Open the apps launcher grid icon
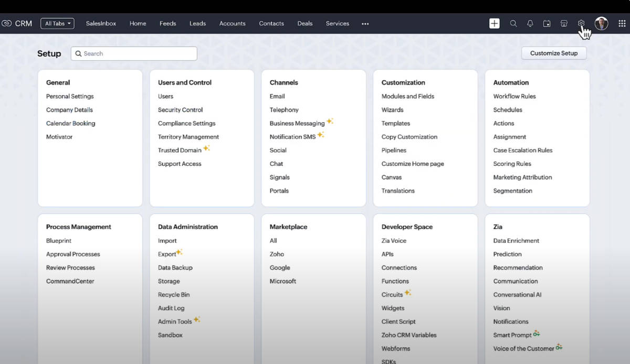Screen dimensions: 630x364 pos(622,23)
